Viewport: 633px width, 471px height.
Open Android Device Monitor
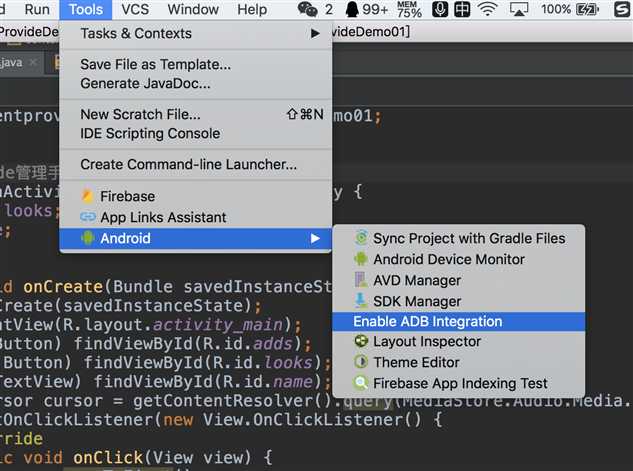[x=459, y=260]
